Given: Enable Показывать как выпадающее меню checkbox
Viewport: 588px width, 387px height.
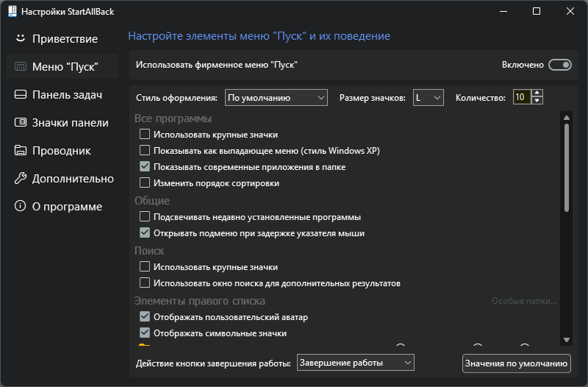Looking at the screenshot, I should pyautogui.click(x=145, y=151).
